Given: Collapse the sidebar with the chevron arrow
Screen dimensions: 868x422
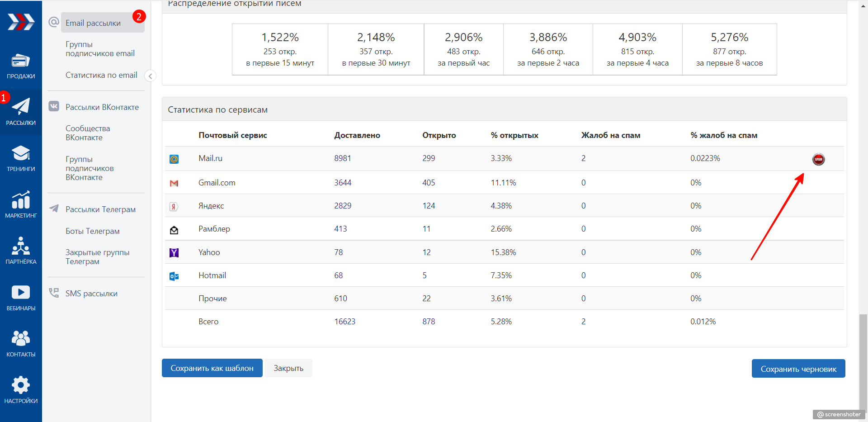Looking at the screenshot, I should (150, 76).
